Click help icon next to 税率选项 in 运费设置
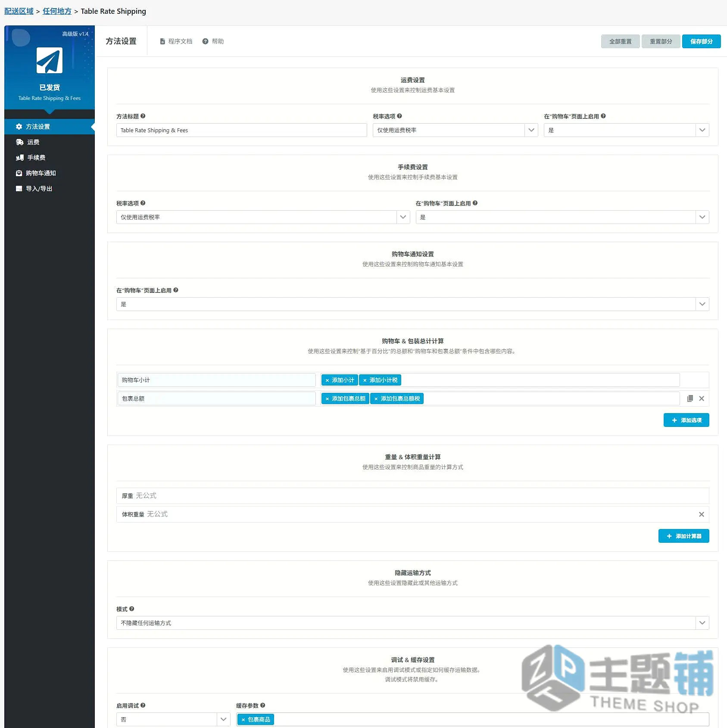 point(399,116)
